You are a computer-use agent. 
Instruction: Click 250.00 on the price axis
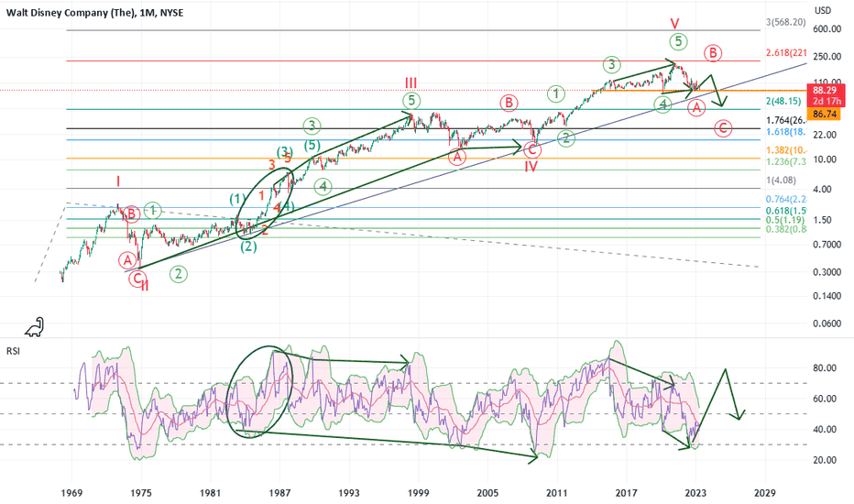(x=827, y=57)
